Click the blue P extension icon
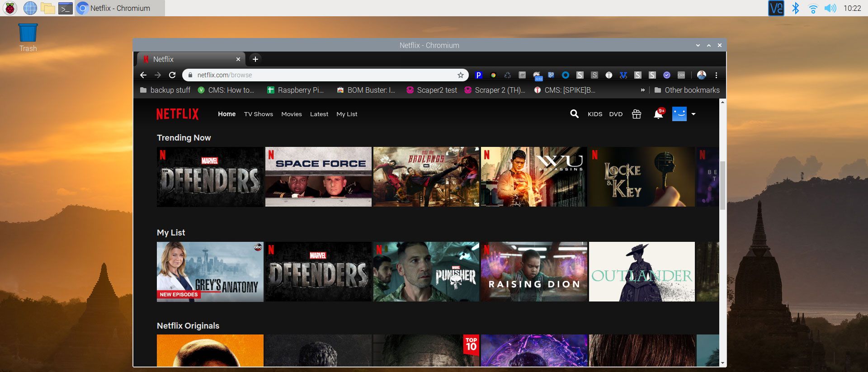The image size is (868, 372). coord(479,75)
